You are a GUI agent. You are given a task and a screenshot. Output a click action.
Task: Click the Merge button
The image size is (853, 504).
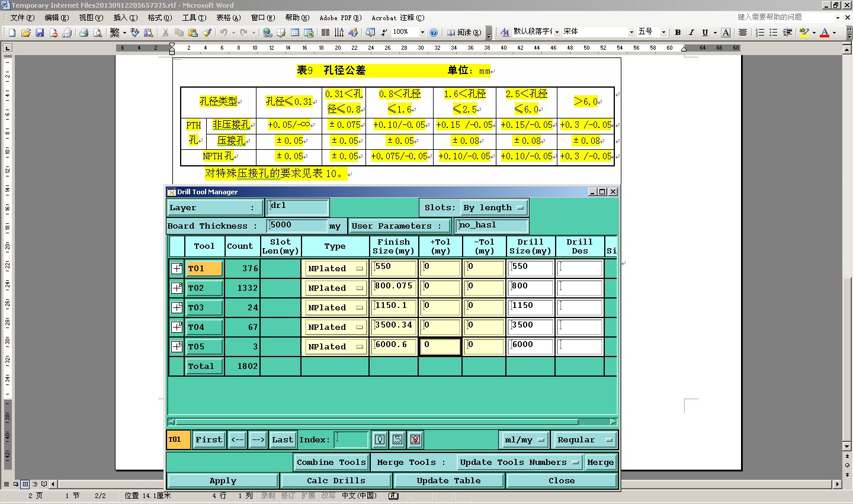(x=600, y=463)
